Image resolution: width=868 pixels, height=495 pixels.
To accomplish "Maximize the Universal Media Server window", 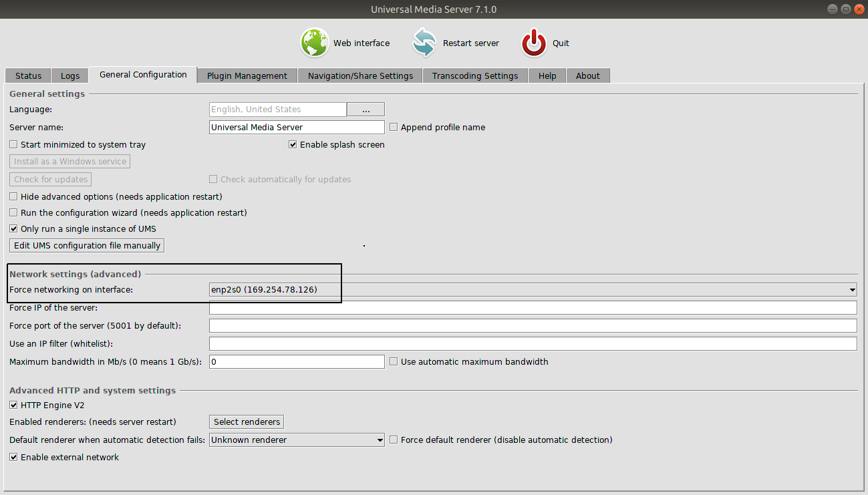I will coord(845,9).
